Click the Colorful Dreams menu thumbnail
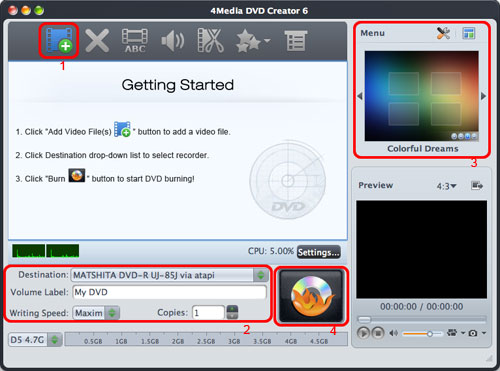 coord(422,96)
